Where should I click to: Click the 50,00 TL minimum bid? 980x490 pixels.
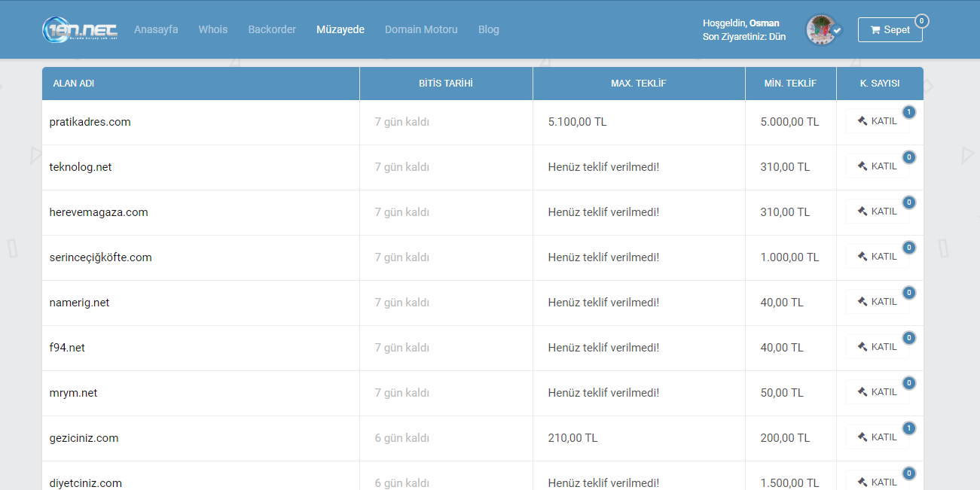pos(782,393)
